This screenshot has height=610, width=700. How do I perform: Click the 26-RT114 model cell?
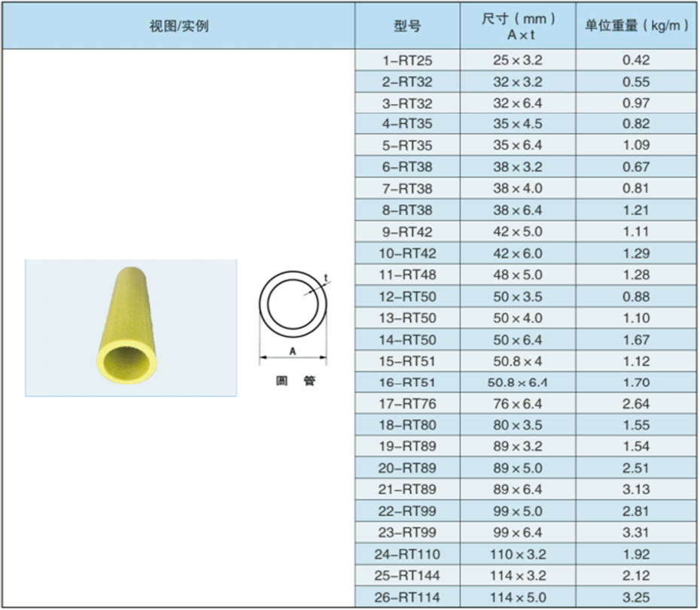click(406, 598)
